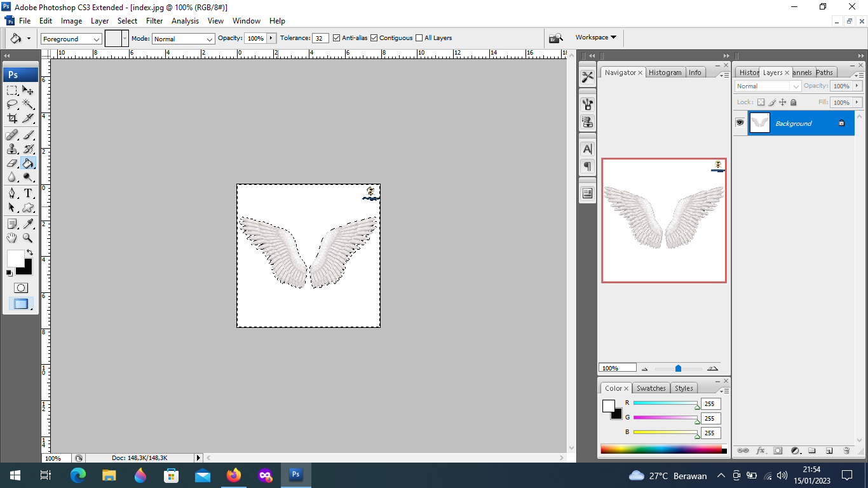Open the options bar Opacity slider arrow

[x=272, y=38]
